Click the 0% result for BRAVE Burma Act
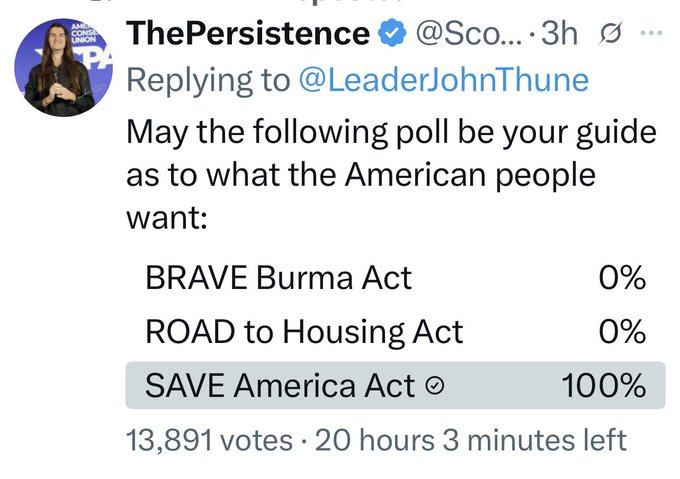 coord(622,277)
